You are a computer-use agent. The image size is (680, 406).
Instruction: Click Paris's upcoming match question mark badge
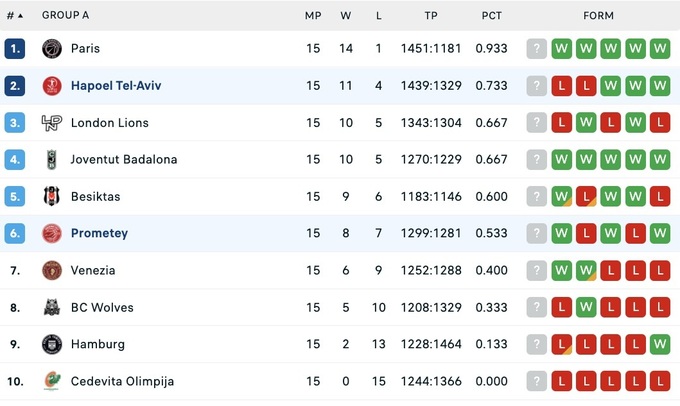(x=537, y=48)
